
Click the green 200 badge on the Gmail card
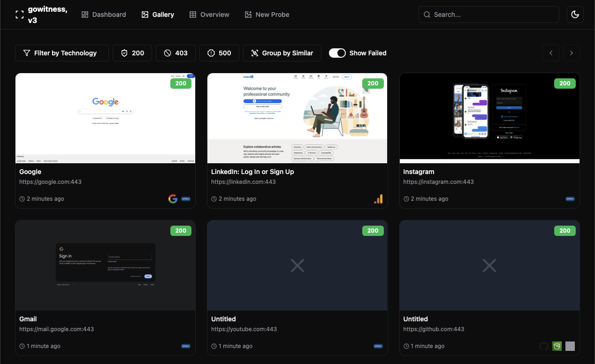(x=181, y=231)
